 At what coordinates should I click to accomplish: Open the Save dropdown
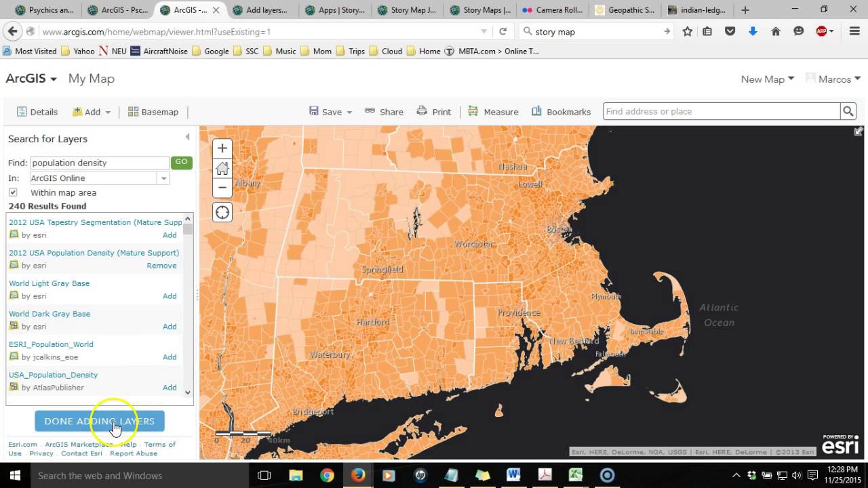(331, 112)
